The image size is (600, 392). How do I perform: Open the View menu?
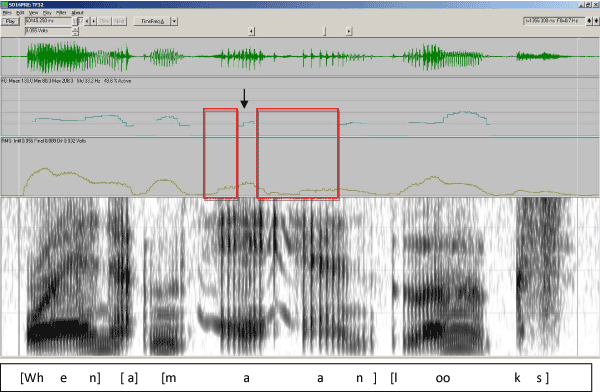33,13
